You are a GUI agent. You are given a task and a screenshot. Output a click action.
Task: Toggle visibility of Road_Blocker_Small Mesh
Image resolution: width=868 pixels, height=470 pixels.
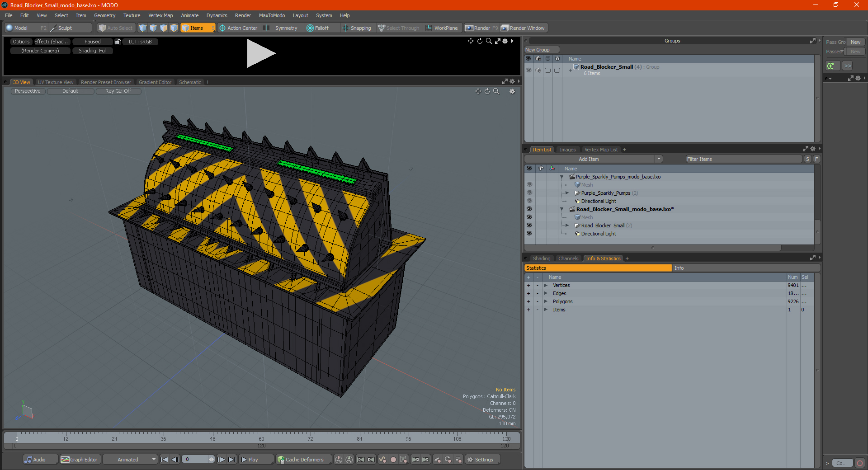pyautogui.click(x=529, y=217)
